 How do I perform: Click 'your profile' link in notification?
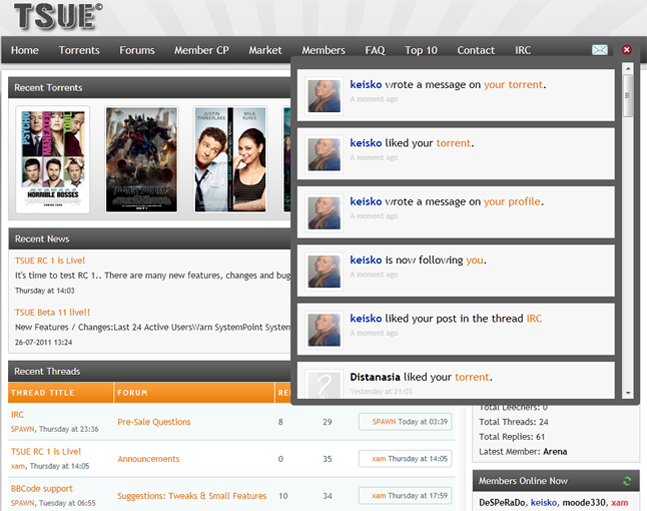coord(512,202)
